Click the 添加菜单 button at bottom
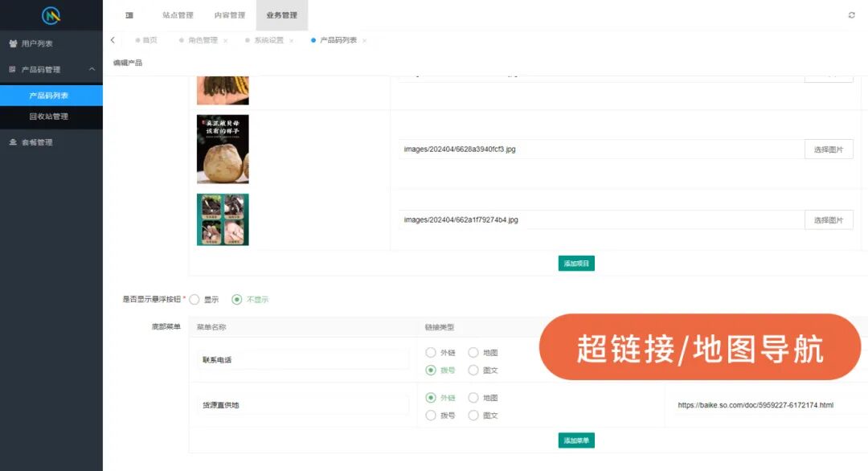 (x=576, y=440)
